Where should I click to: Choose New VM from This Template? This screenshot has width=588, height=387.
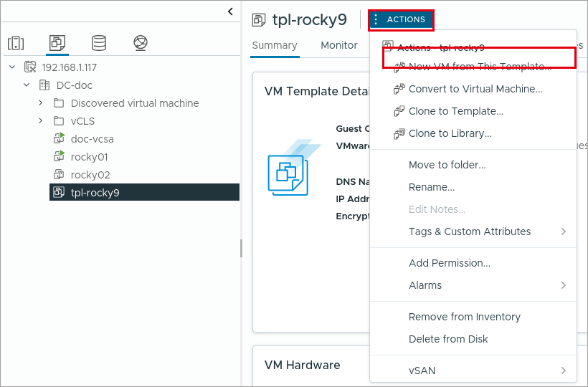tap(473, 67)
